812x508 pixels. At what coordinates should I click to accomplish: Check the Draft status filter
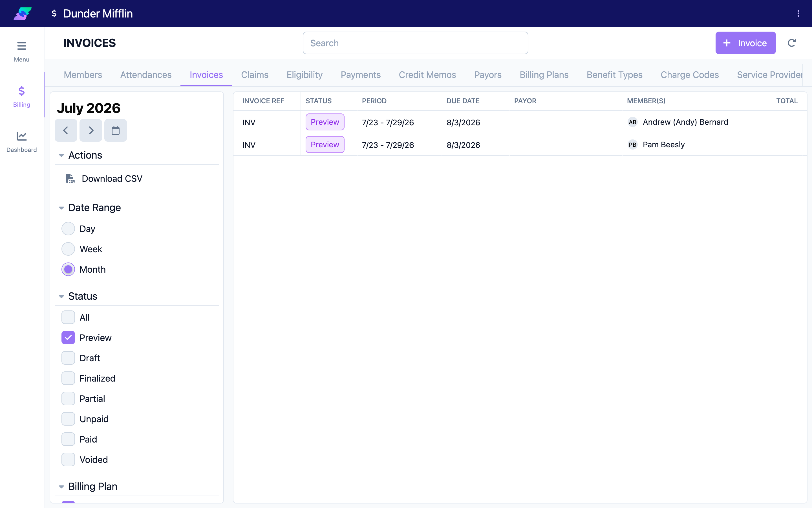[68, 358]
